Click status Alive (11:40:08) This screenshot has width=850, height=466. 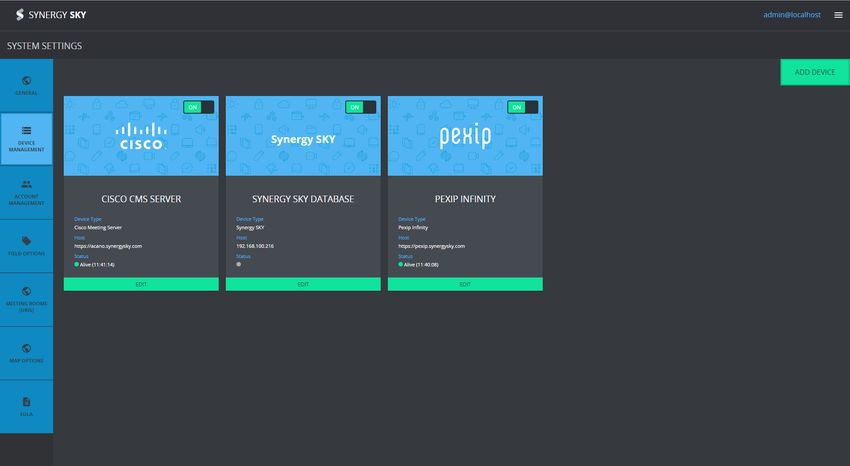tap(421, 264)
